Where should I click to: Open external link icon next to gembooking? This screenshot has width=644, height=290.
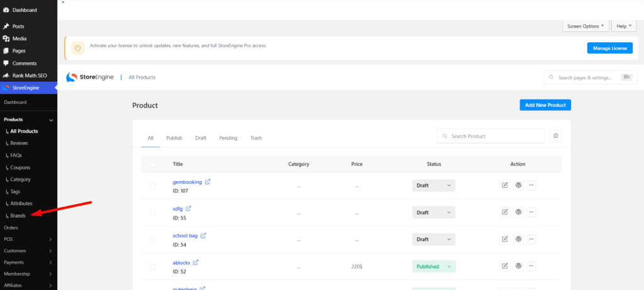tap(208, 182)
